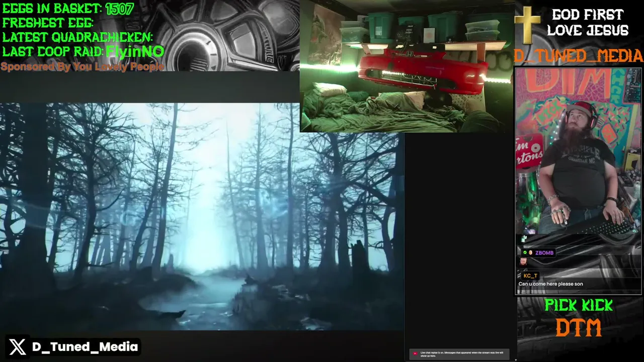Screen dimensions: 644x362
Task: Click the green "PICK KICK" text
Action: pos(579,305)
